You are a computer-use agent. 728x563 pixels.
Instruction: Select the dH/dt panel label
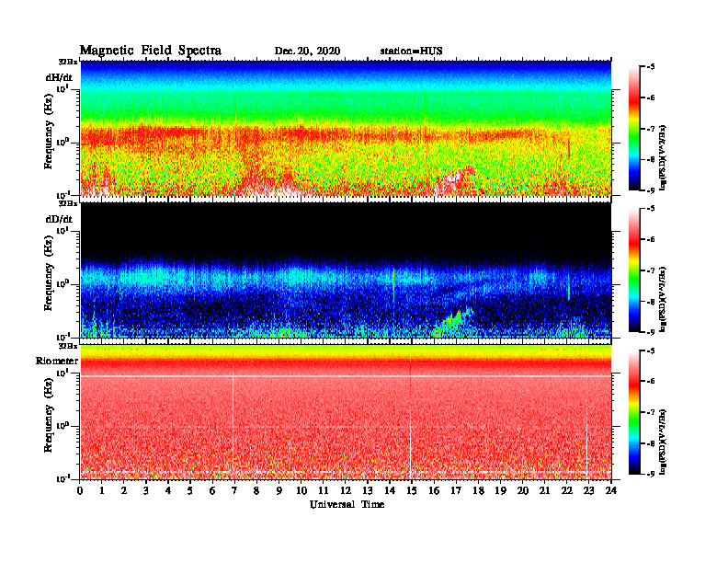coord(59,78)
